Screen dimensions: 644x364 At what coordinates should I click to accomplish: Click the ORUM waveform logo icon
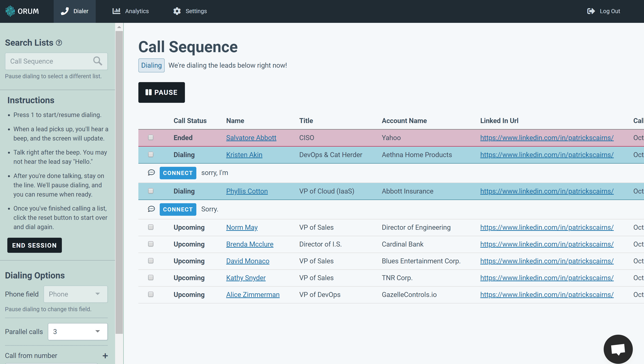pos(10,11)
